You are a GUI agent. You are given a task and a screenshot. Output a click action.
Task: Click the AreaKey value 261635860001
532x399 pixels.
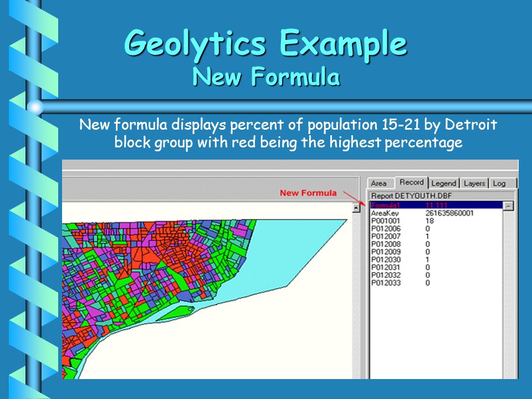[x=449, y=213]
